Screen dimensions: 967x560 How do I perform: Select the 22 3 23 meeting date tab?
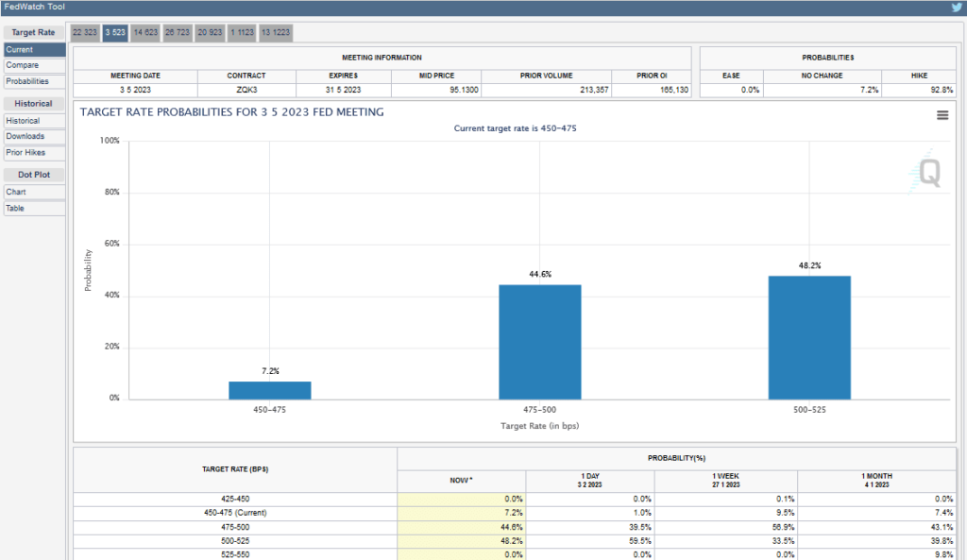coord(83,32)
